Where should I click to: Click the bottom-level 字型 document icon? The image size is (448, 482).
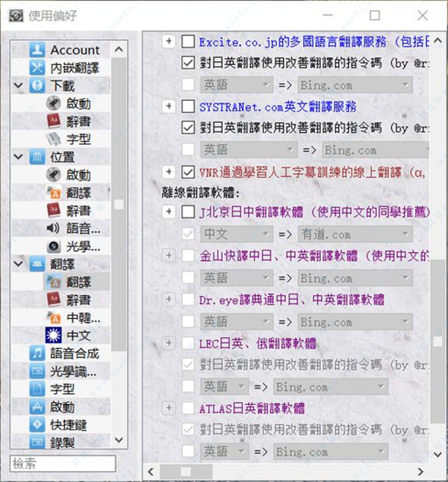[37, 389]
